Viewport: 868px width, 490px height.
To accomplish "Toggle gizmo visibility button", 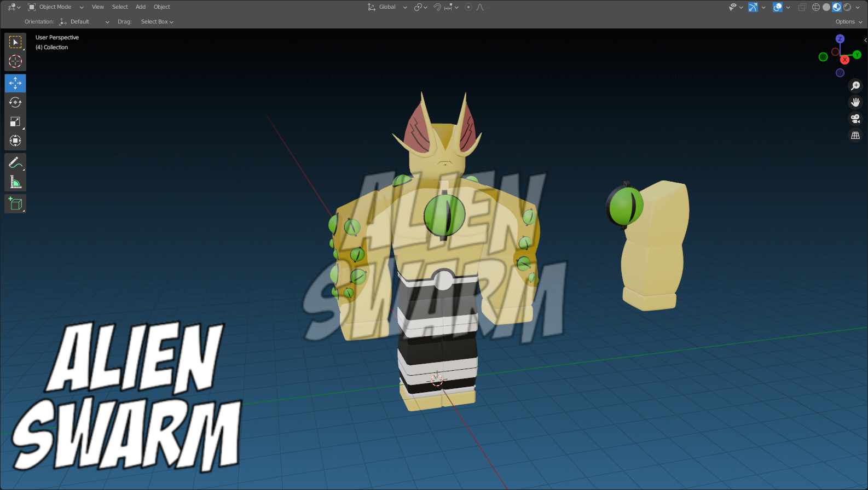I will (754, 7).
